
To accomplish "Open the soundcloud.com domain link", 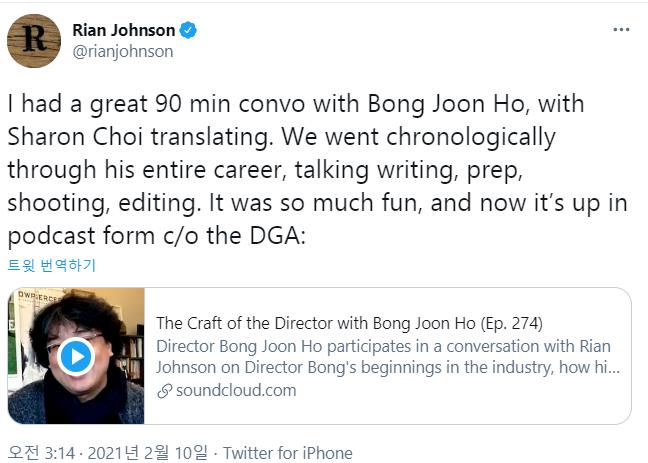I will tap(236, 390).
